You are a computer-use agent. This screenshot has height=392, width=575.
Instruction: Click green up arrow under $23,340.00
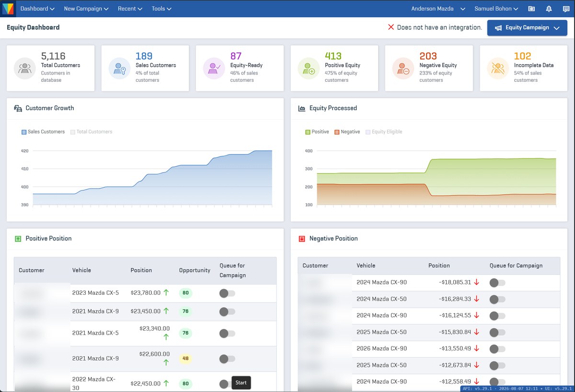click(x=166, y=337)
